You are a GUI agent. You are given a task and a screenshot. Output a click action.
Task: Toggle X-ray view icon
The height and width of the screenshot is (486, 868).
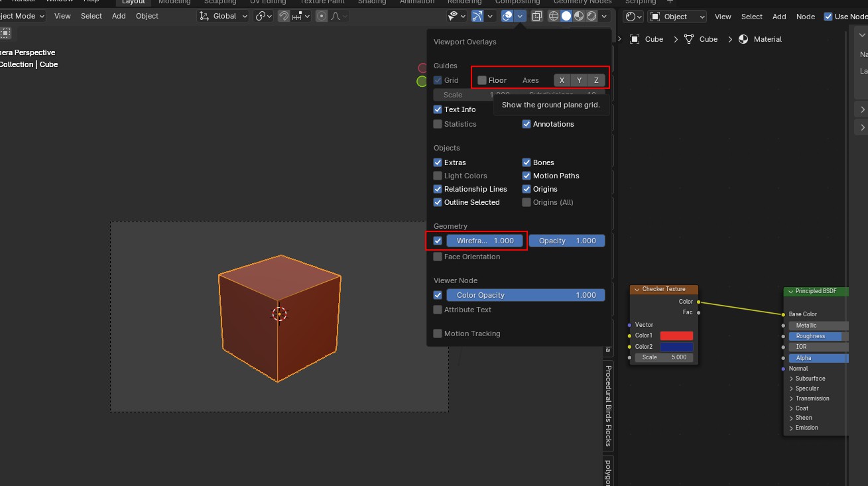point(537,17)
